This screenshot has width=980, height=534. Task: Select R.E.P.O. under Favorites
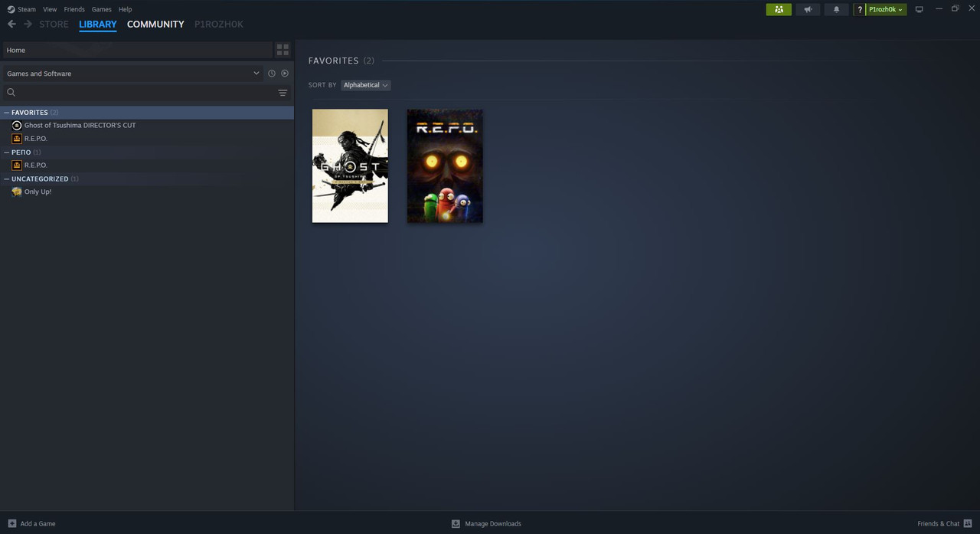point(36,139)
